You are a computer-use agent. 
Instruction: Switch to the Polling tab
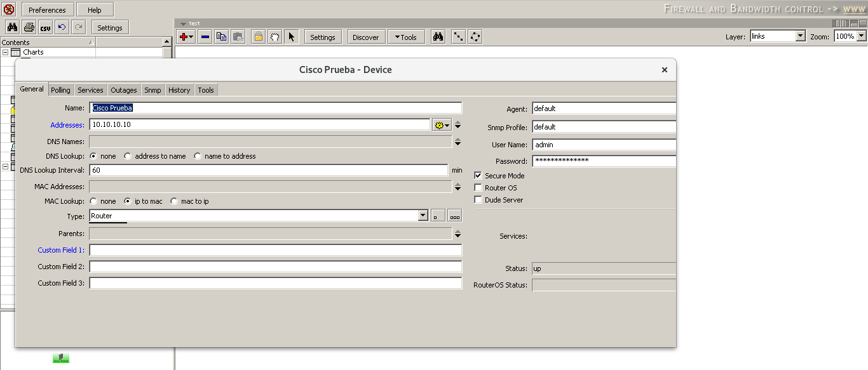pyautogui.click(x=60, y=90)
